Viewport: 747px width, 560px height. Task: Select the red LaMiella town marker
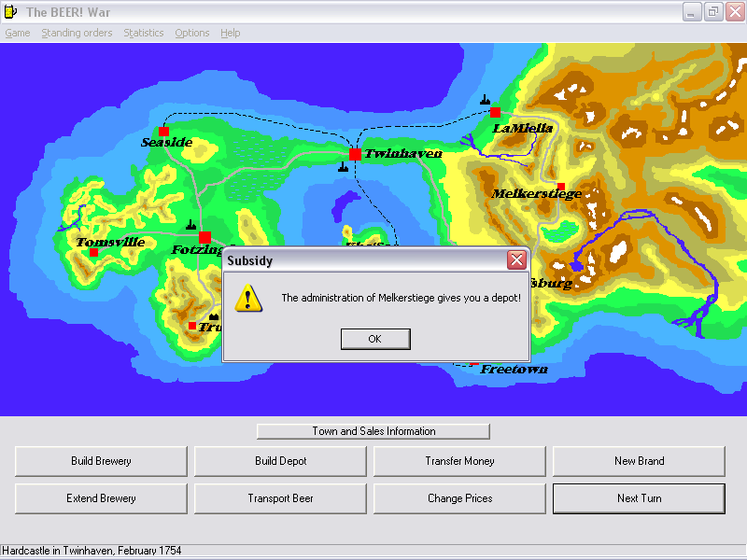pos(495,112)
